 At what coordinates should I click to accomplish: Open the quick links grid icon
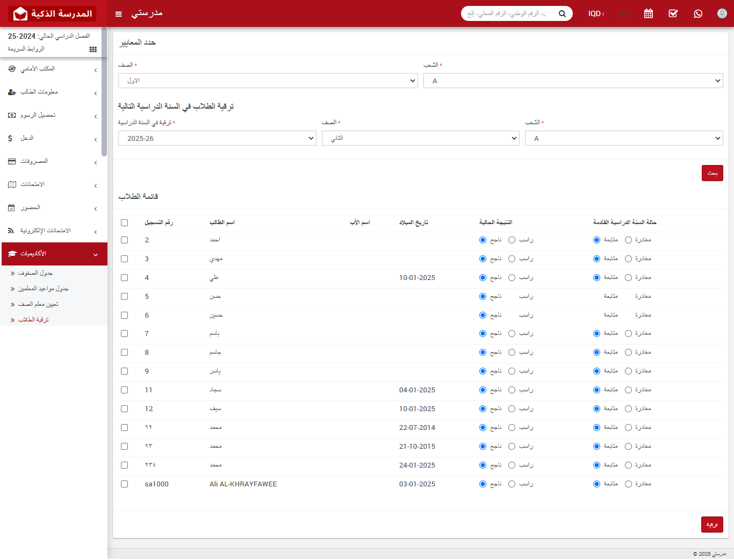coord(93,49)
